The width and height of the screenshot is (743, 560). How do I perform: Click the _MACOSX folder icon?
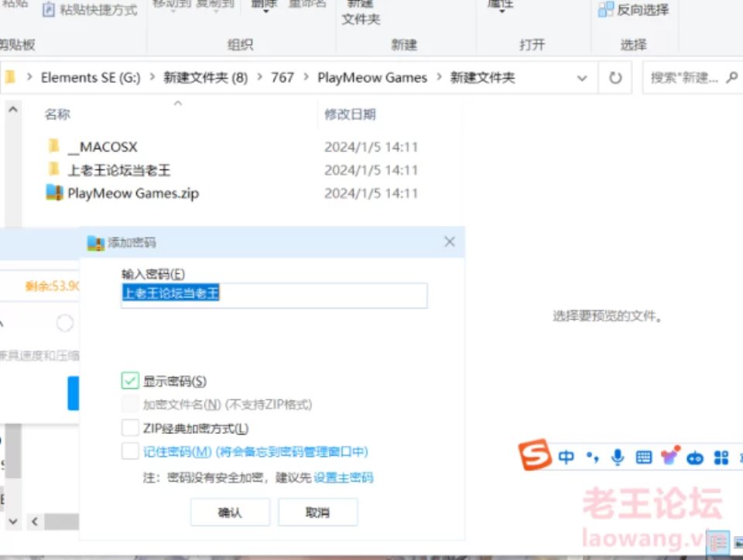click(x=54, y=145)
